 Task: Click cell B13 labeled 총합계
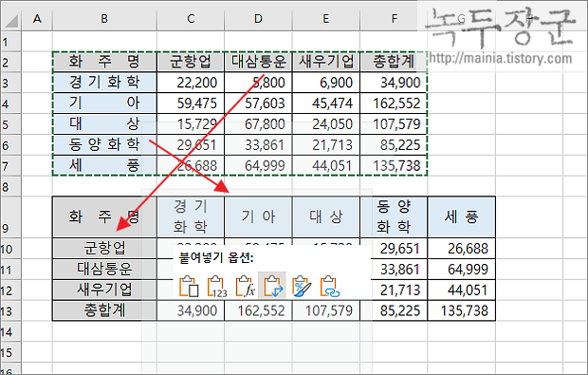104,310
